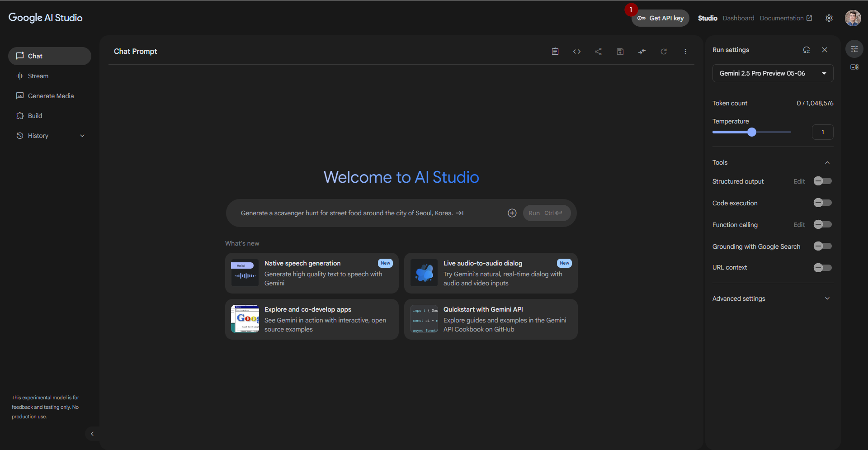The image size is (868, 450).
Task: Close the Run settings panel
Action: (824, 50)
